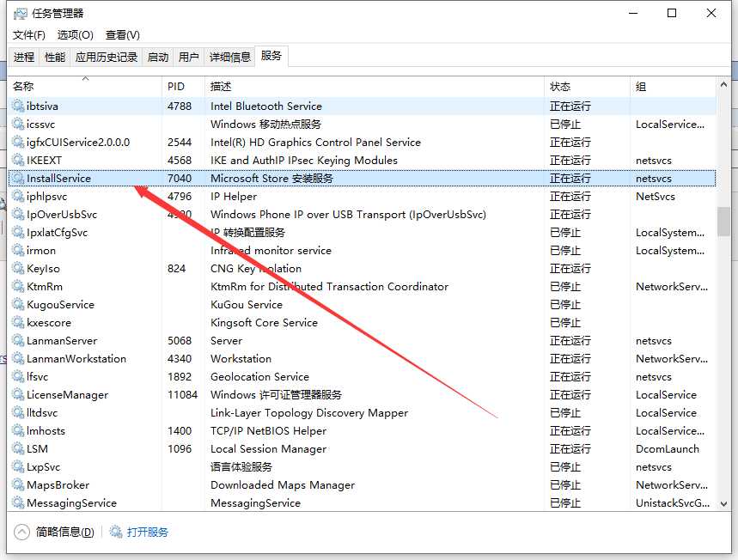
Task: Select the Link-Layer Topology Discovery Mapper text
Action: [309, 413]
